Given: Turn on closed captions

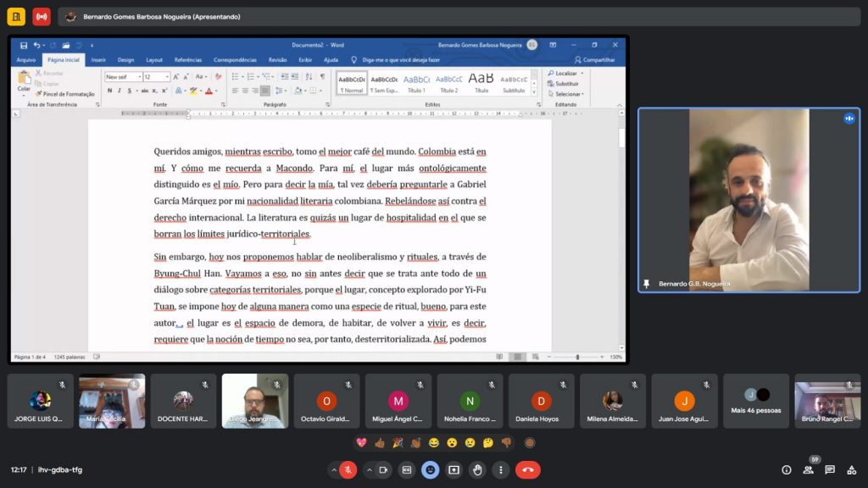Looking at the screenshot, I should (x=407, y=469).
